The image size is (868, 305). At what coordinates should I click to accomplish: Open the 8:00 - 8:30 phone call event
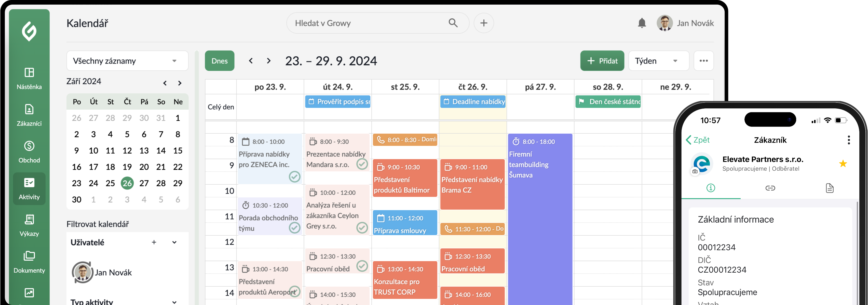[405, 140]
